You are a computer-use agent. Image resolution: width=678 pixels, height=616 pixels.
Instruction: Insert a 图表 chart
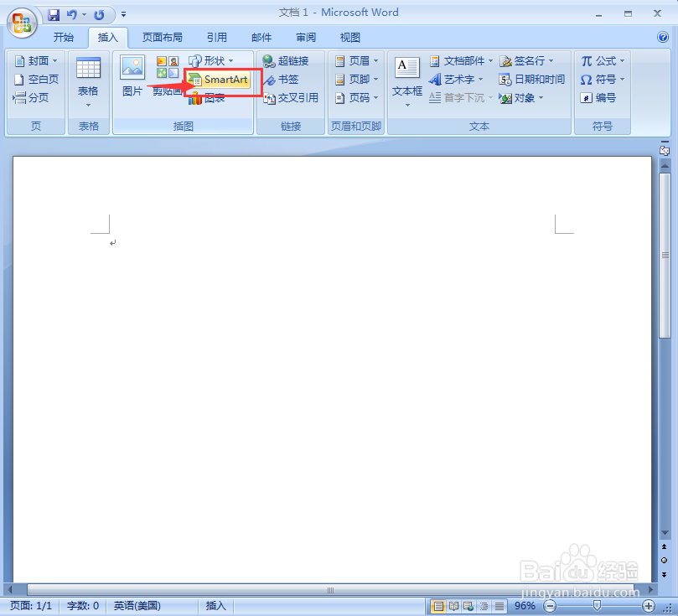coord(207,98)
